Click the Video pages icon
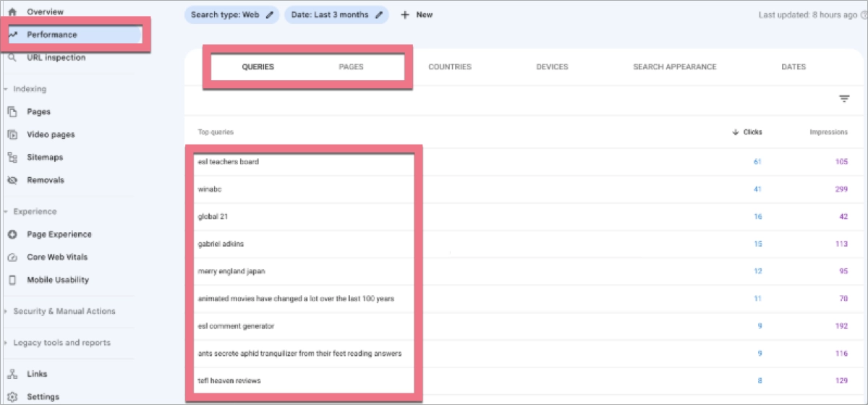This screenshot has width=868, height=405. 12,135
